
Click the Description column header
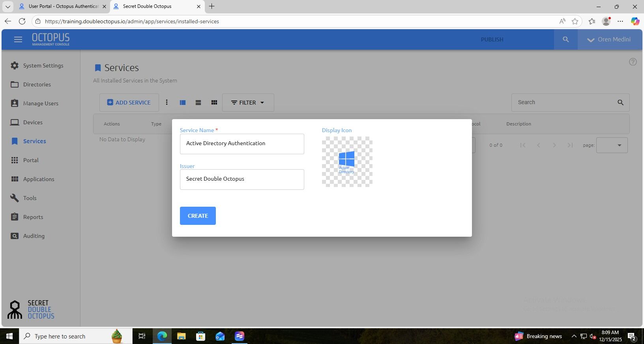519,124
